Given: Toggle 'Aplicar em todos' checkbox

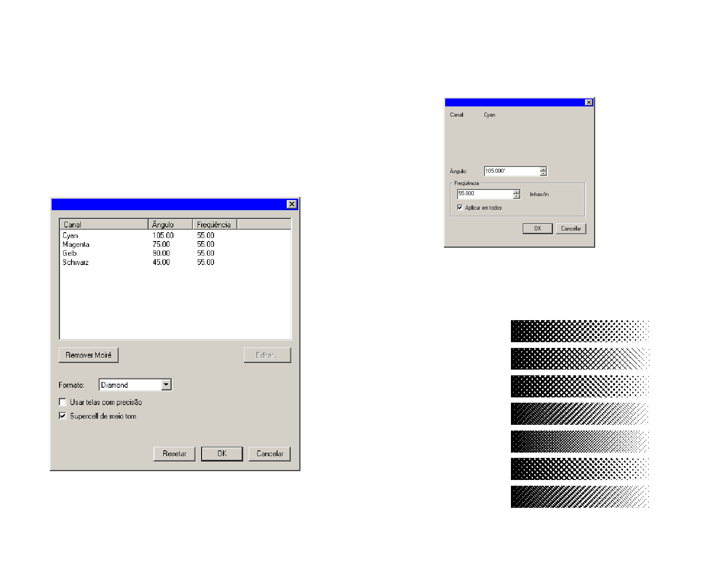Looking at the screenshot, I should (x=460, y=208).
